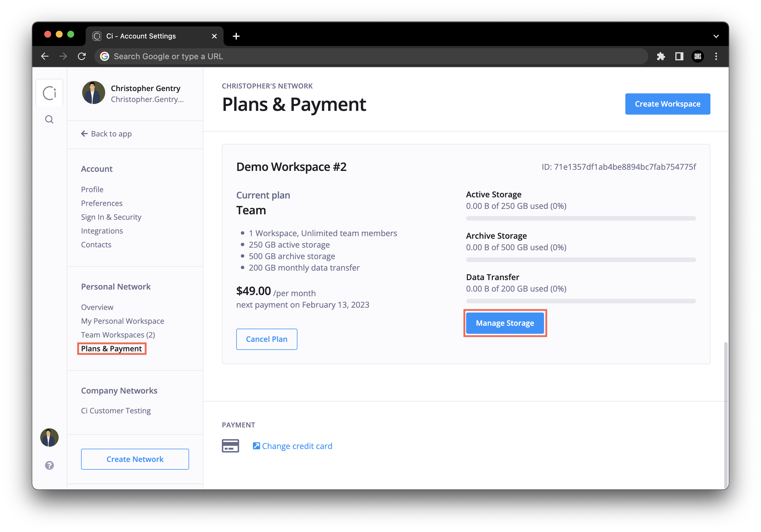Image resolution: width=761 pixels, height=532 pixels.
Task: Click the Google icon in the address bar
Action: click(x=105, y=56)
